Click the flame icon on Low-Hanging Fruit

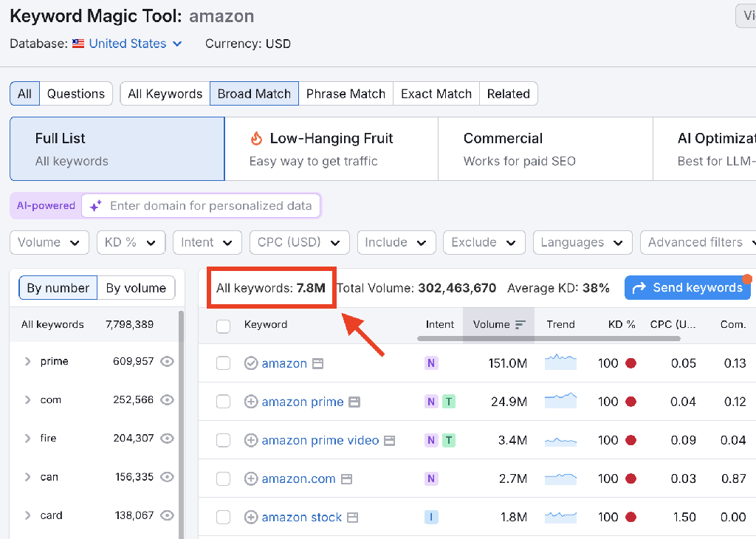(256, 138)
